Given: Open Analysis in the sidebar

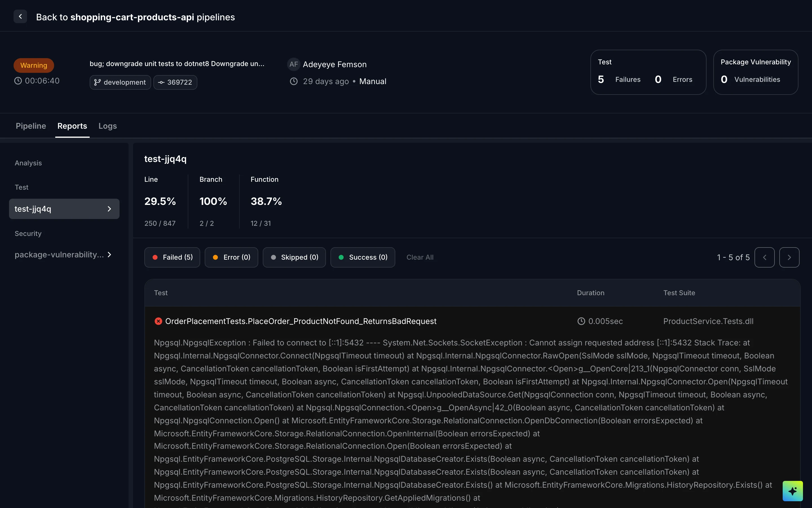Looking at the screenshot, I should [x=28, y=163].
